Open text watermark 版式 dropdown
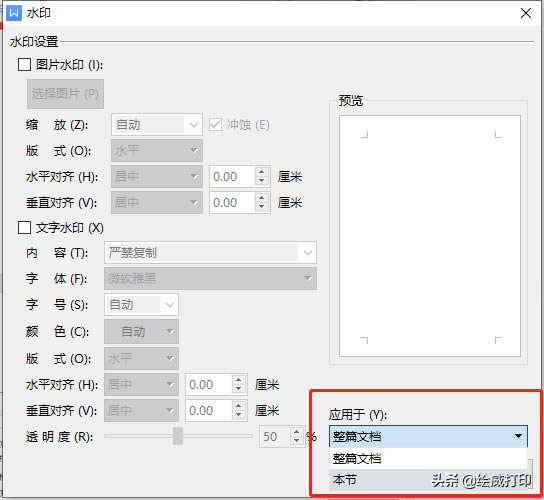 142,358
